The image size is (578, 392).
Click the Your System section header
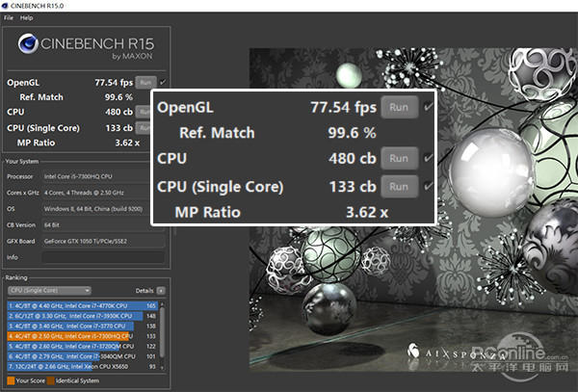pos(22,162)
